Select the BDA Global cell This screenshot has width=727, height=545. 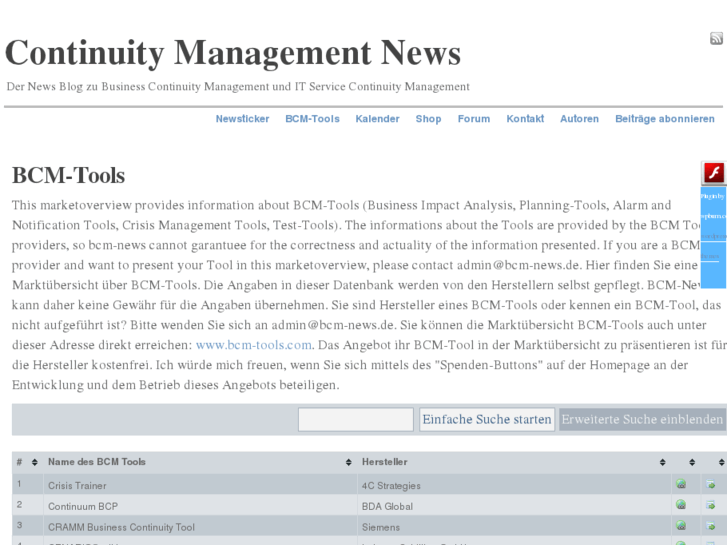pos(514,506)
